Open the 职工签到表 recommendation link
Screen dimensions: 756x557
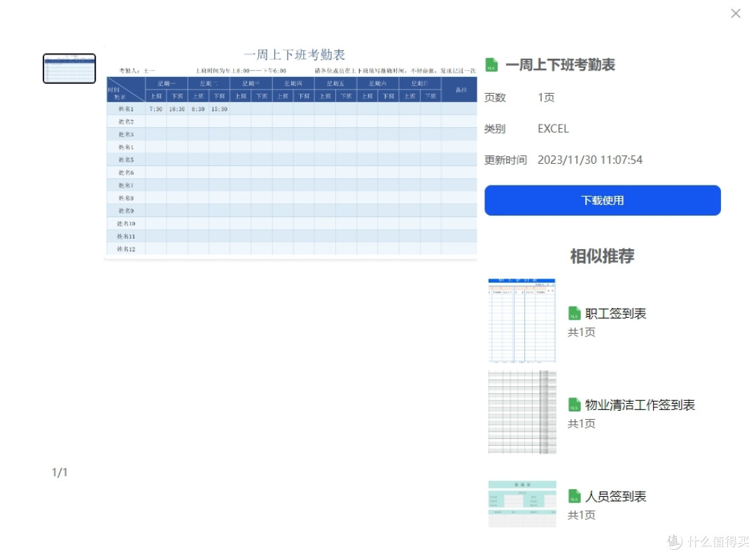point(616,313)
